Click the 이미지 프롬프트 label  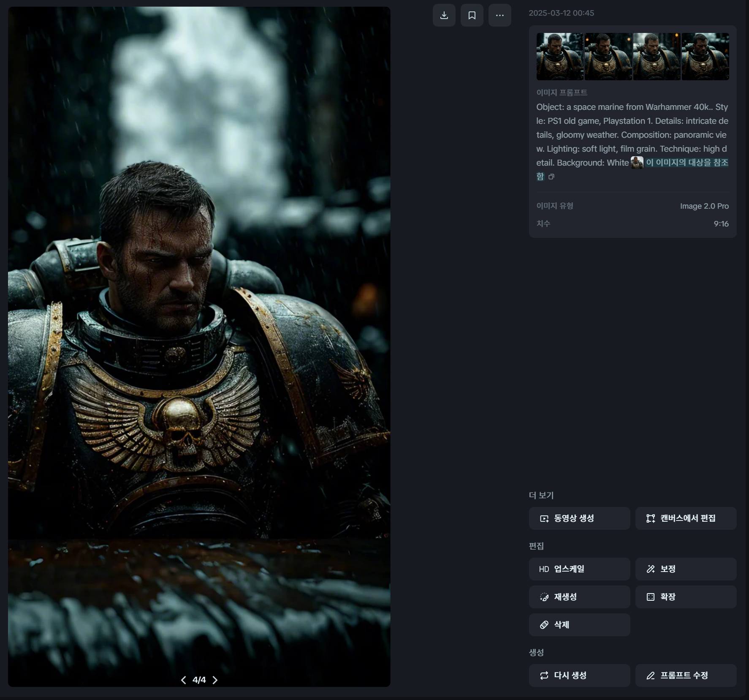click(562, 93)
